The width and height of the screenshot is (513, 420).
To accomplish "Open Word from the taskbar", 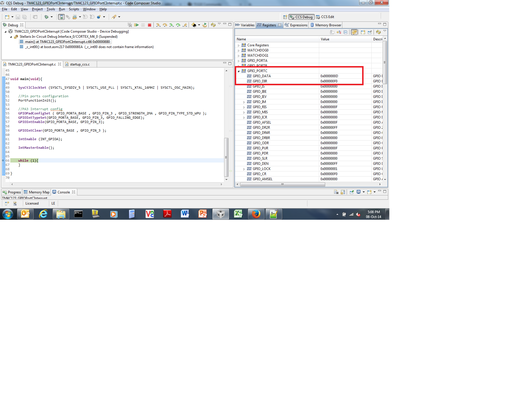I will point(185,214).
